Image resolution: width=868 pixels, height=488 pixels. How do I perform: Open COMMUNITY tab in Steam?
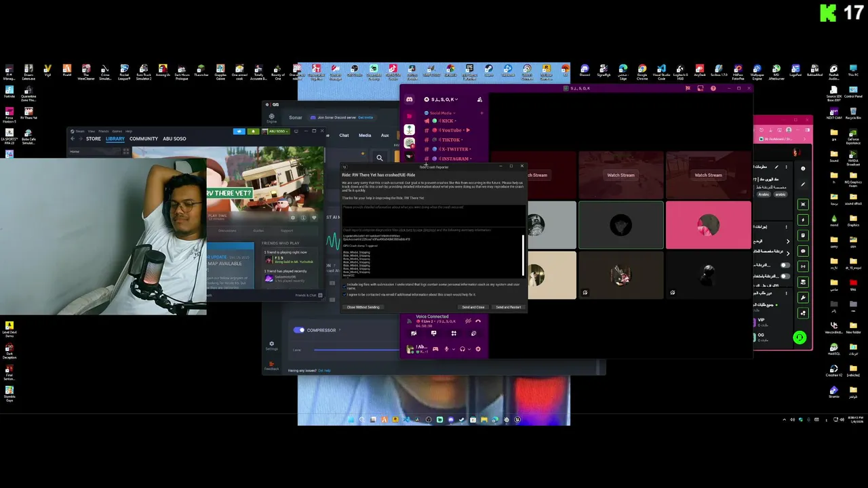144,138
